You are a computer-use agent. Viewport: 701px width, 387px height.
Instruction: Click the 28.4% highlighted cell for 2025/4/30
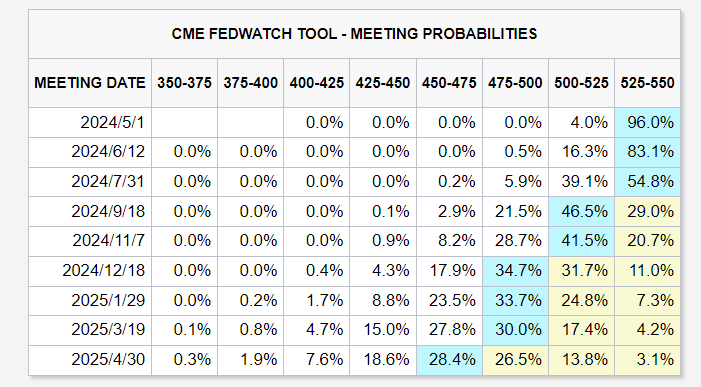coord(449,360)
